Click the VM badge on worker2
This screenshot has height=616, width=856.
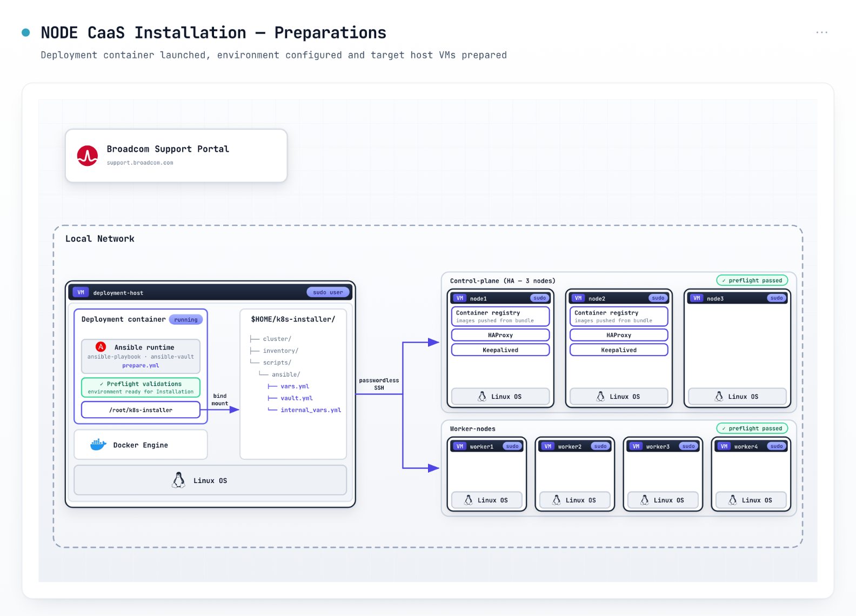click(548, 446)
